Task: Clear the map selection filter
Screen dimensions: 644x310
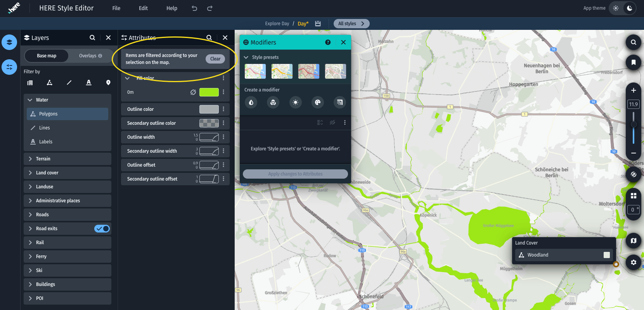Action: coord(215,59)
